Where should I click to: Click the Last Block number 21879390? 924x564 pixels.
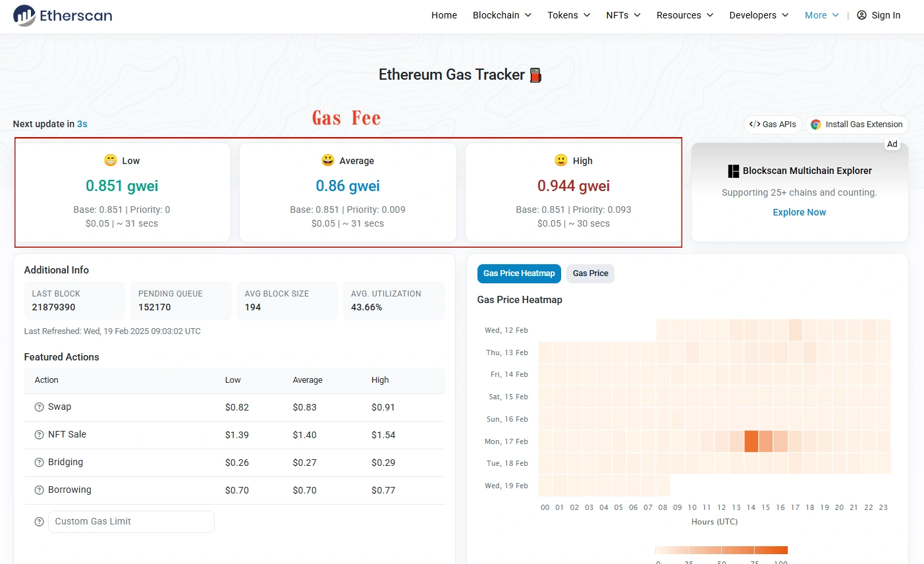53,308
